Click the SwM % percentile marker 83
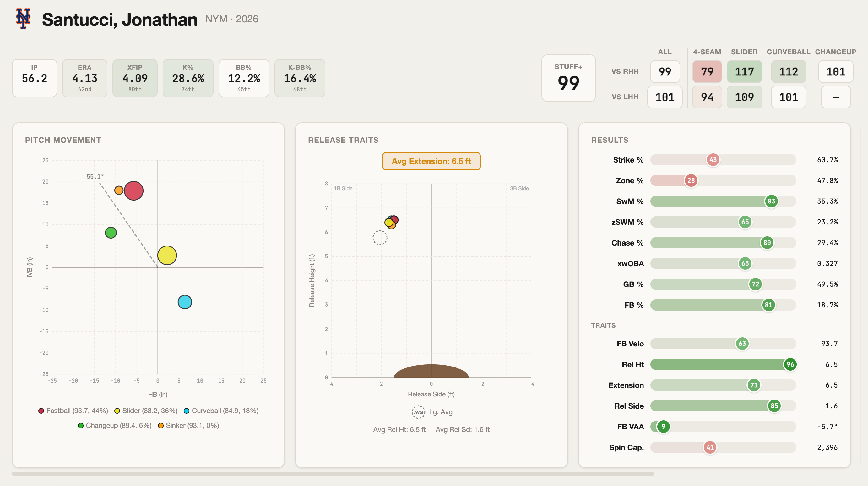This screenshot has height=486, width=868. point(771,202)
